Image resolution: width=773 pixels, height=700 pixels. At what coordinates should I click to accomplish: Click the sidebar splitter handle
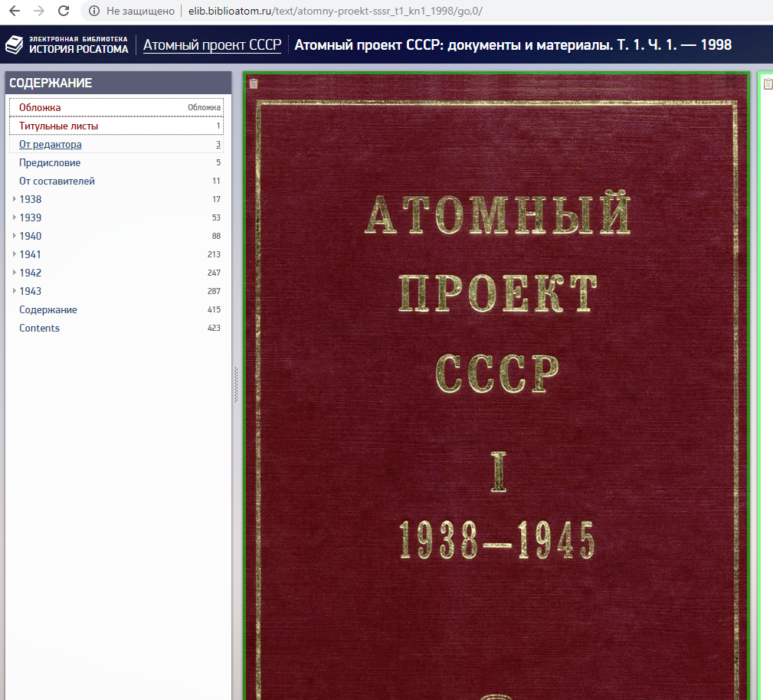click(x=236, y=384)
